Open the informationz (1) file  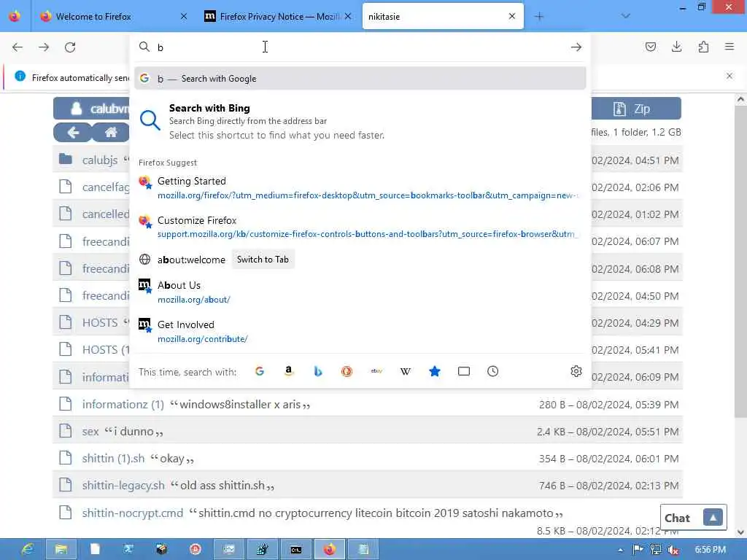tap(123, 404)
